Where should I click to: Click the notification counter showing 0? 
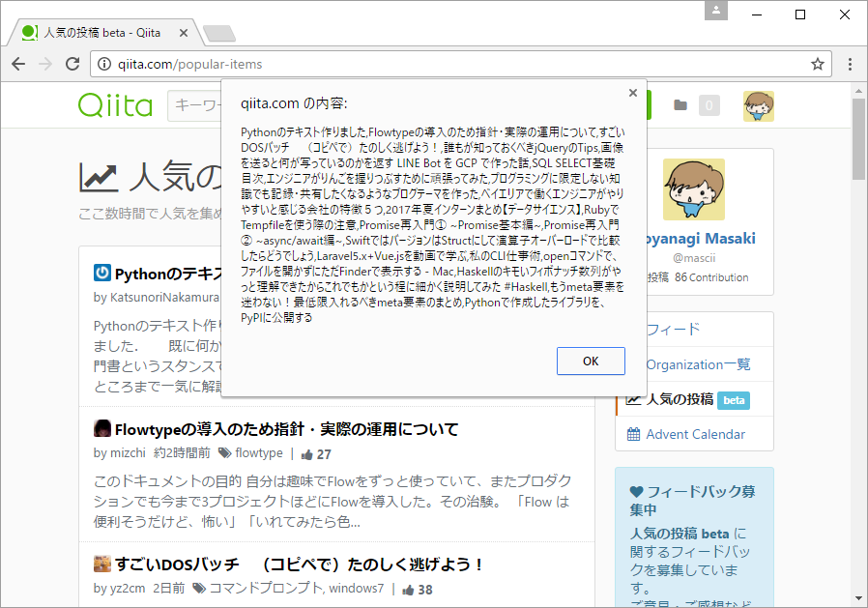[709, 104]
